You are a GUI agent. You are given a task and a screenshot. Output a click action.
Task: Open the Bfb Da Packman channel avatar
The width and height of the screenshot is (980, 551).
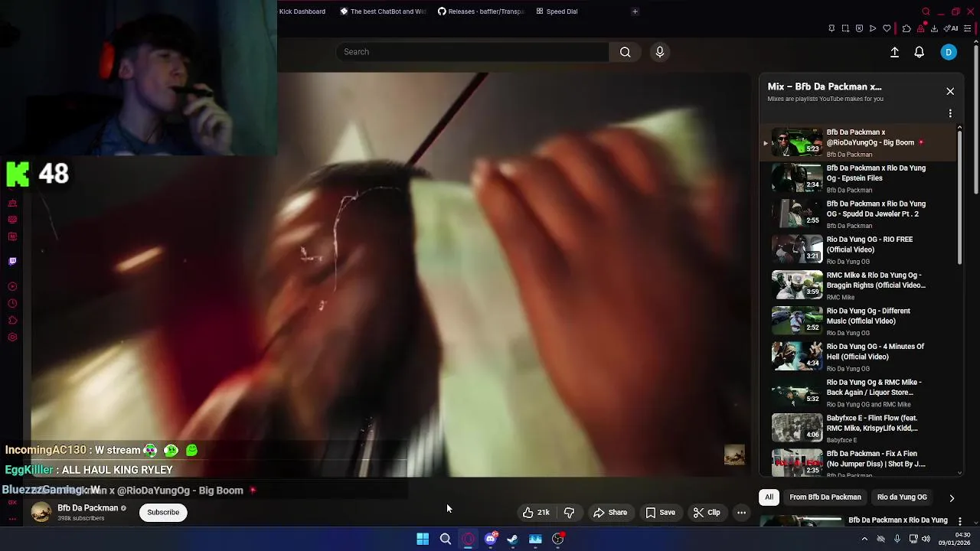tap(41, 513)
